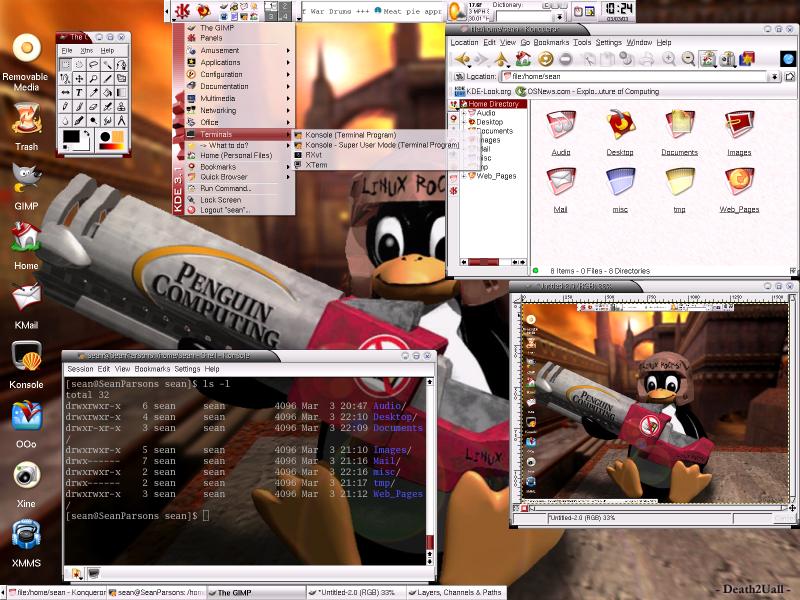Open the Location bar history dropdown arrow
Screen dimensions: 800x600
[x=774, y=77]
